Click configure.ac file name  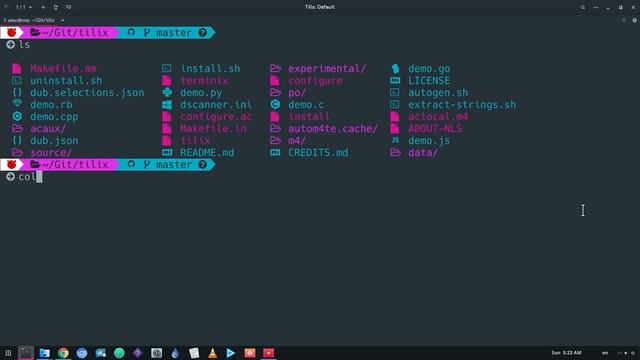[x=216, y=117]
